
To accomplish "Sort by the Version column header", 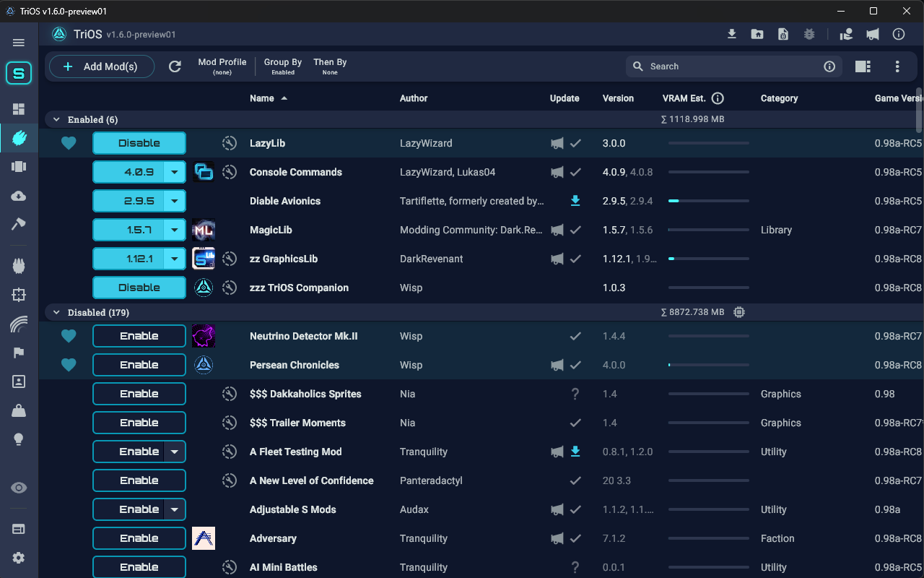I will [x=618, y=98].
